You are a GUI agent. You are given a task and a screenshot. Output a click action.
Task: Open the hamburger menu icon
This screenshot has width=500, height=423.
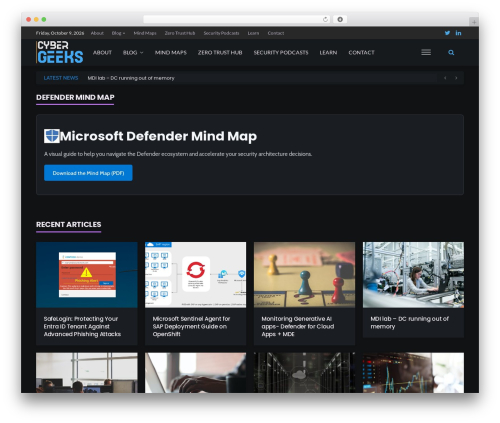(x=426, y=52)
